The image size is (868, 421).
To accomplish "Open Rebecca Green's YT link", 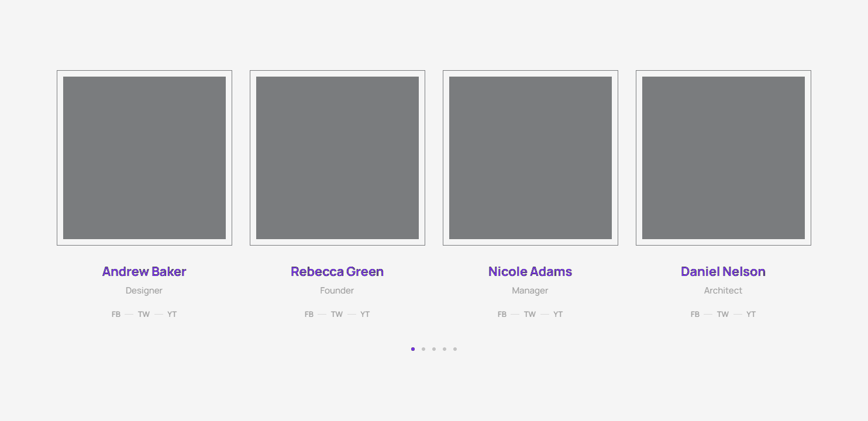I will pos(365,315).
